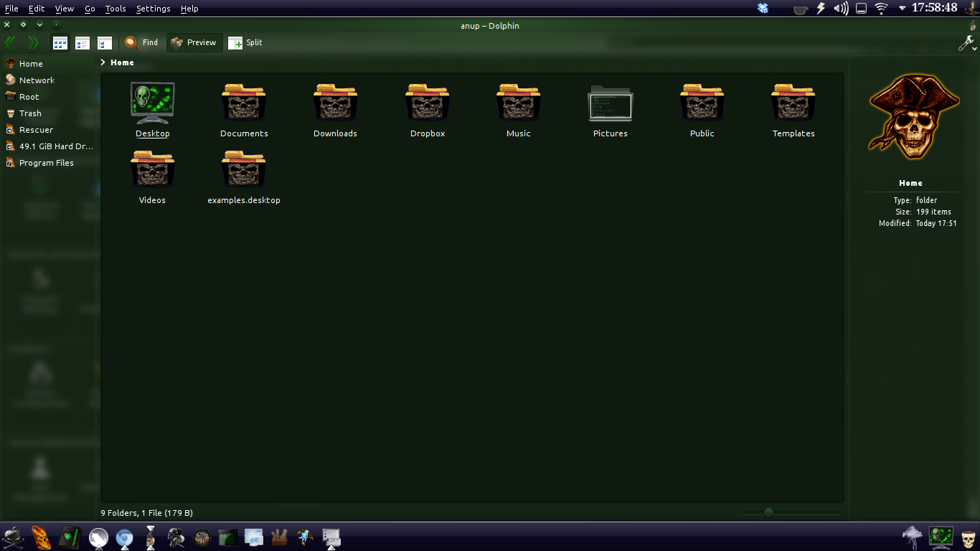The height and width of the screenshot is (551, 980).
Task: Select Rescuer in the Places panel
Action: pos(49,130)
